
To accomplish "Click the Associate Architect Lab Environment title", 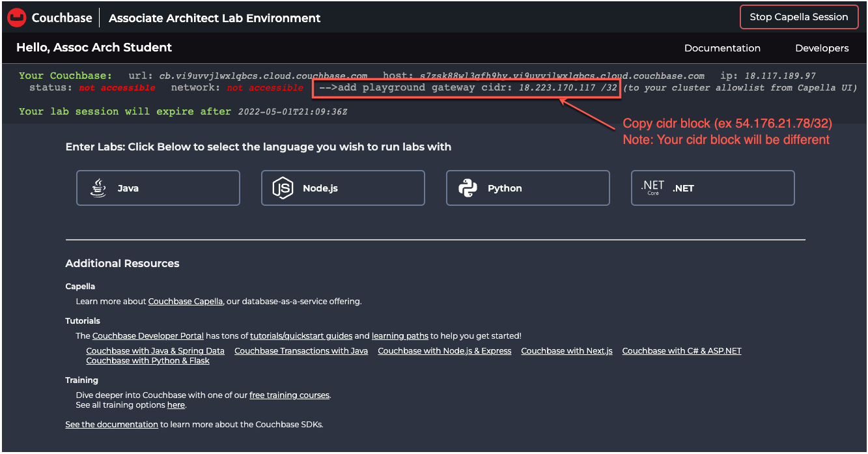I will (214, 18).
